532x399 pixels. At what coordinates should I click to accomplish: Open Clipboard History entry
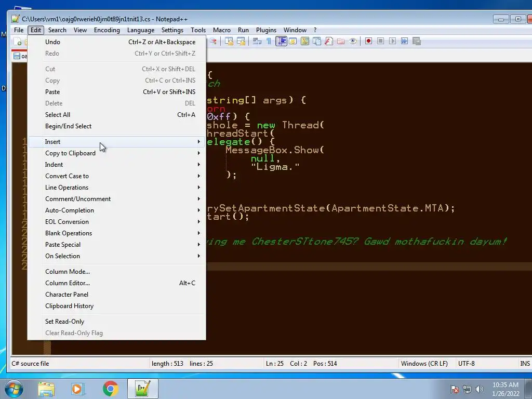[x=117, y=306]
